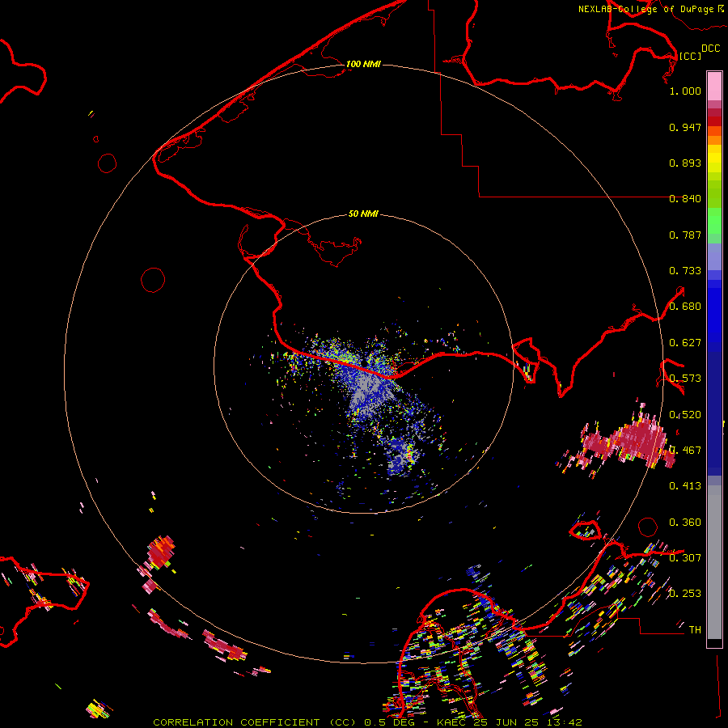The width and height of the screenshot is (728, 728).
Task: Click the TH threshold label at scale bottom
Action: [695, 630]
